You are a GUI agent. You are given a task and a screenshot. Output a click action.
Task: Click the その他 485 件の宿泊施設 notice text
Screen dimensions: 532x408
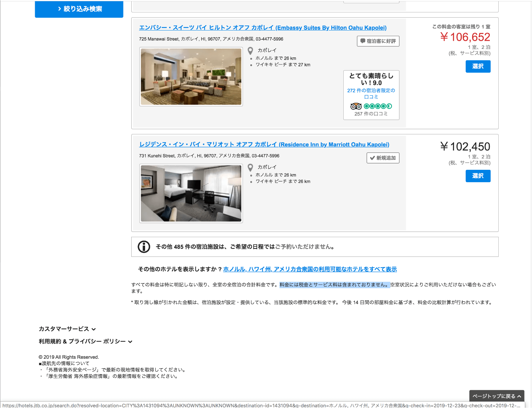pyautogui.click(x=245, y=247)
